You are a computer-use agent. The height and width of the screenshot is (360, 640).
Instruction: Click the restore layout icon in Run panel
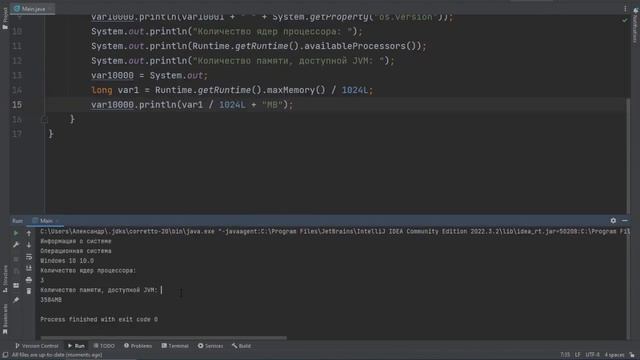coord(16,285)
